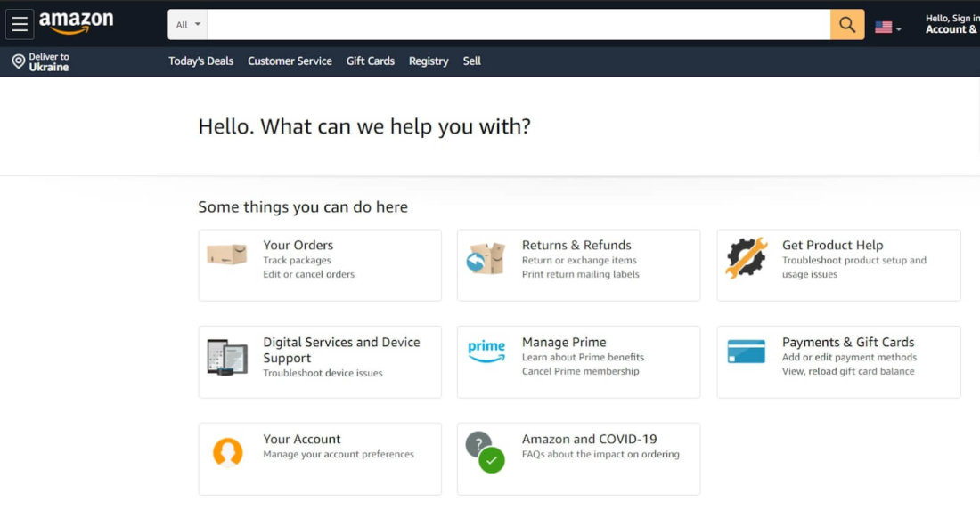This screenshot has width=980, height=510.
Task: Click 'Troubleshoot product setup and usage issues'
Action: pos(853,267)
